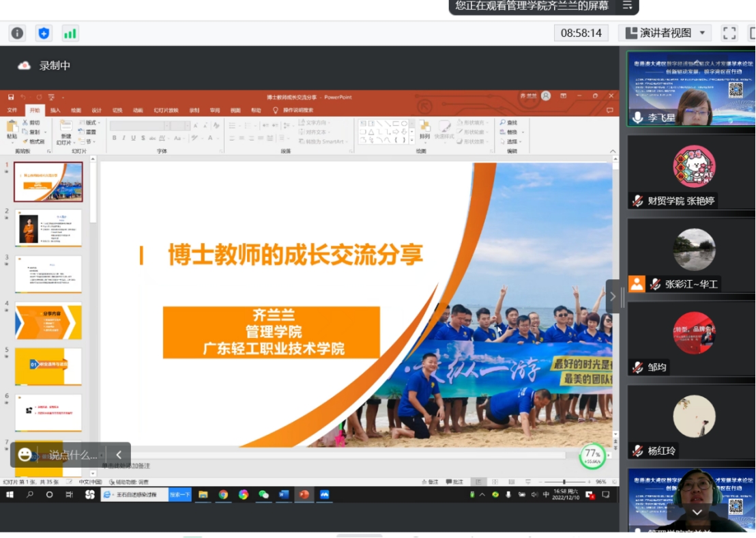The height and width of the screenshot is (538, 756).
Task: Click the PowerPoint icon in shared taskbar
Action: (x=304, y=494)
